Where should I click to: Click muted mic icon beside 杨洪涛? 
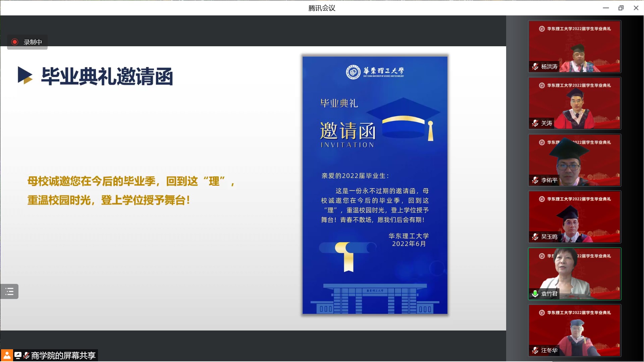click(535, 67)
